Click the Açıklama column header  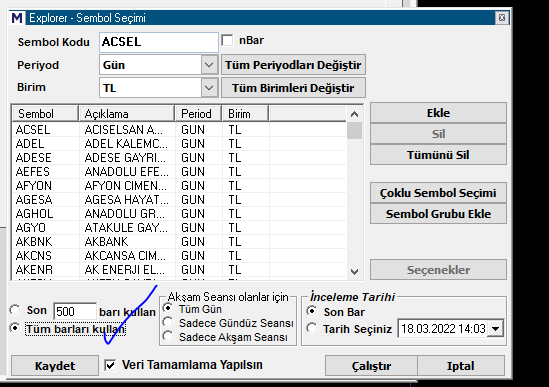pos(126,114)
